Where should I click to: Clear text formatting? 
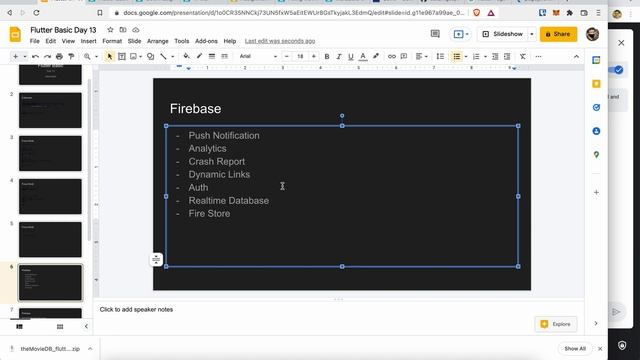click(x=522, y=56)
